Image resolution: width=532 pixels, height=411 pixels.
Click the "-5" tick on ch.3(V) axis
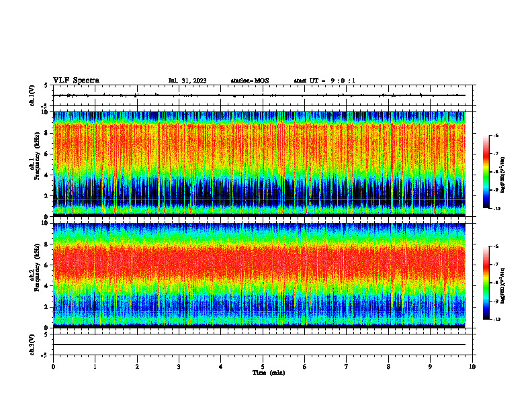[x=46, y=355]
